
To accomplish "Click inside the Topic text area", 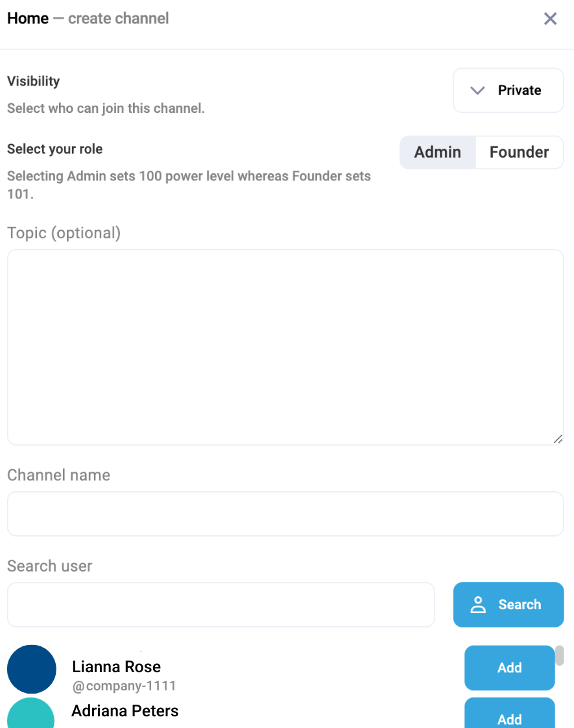I will tap(285, 347).
